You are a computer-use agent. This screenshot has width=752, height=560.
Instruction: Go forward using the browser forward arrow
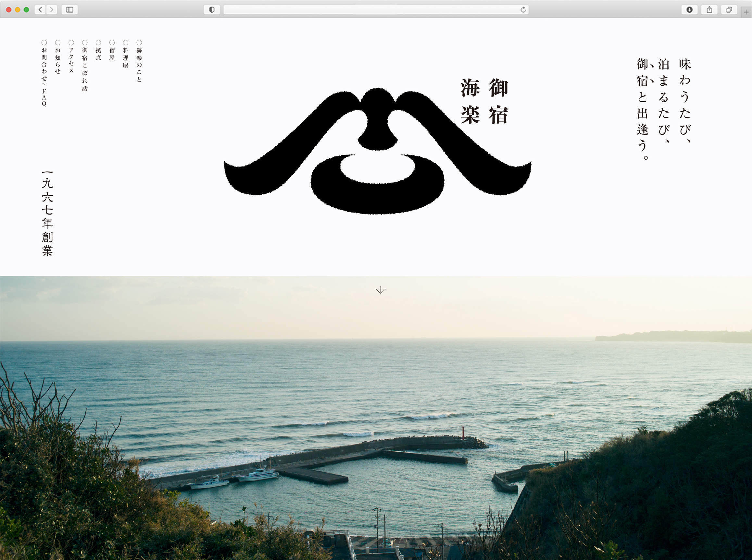[x=52, y=9]
